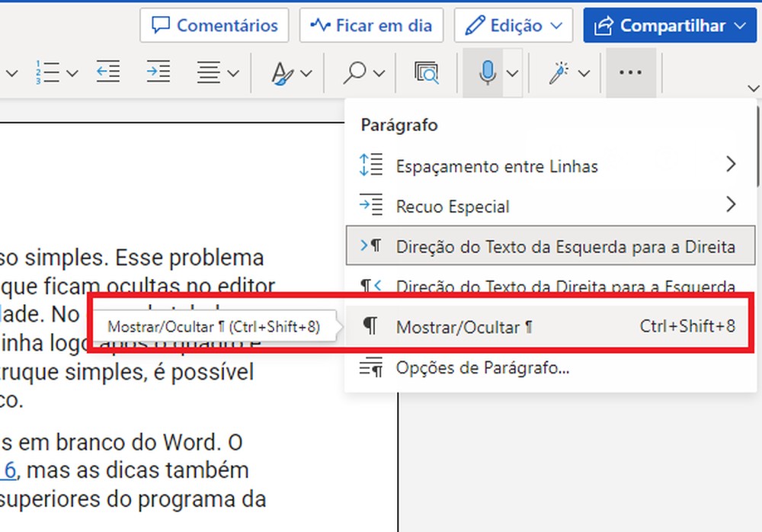Click the page preview search icon
762x532 pixels.
tap(427, 72)
